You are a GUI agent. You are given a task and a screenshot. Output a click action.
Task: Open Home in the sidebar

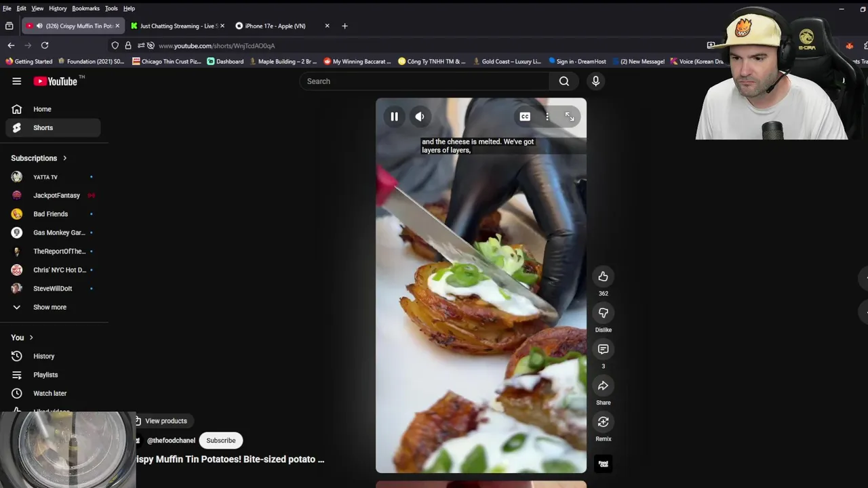[x=53, y=109]
